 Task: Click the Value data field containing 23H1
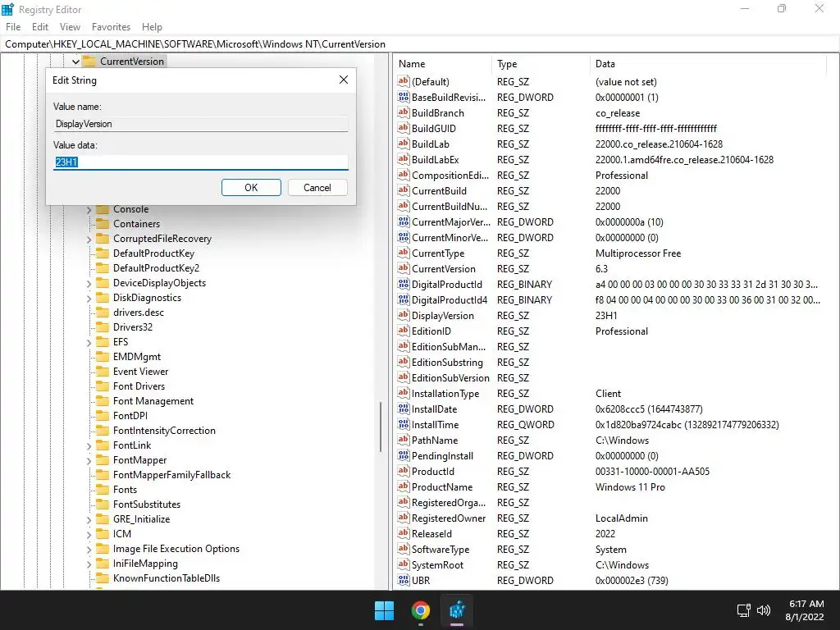(201, 162)
